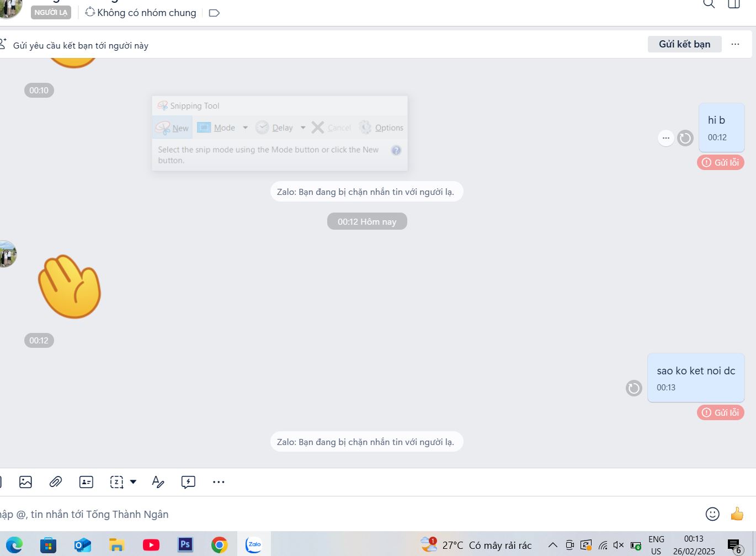Toggle the muted volume icon in system tray

[619, 546]
